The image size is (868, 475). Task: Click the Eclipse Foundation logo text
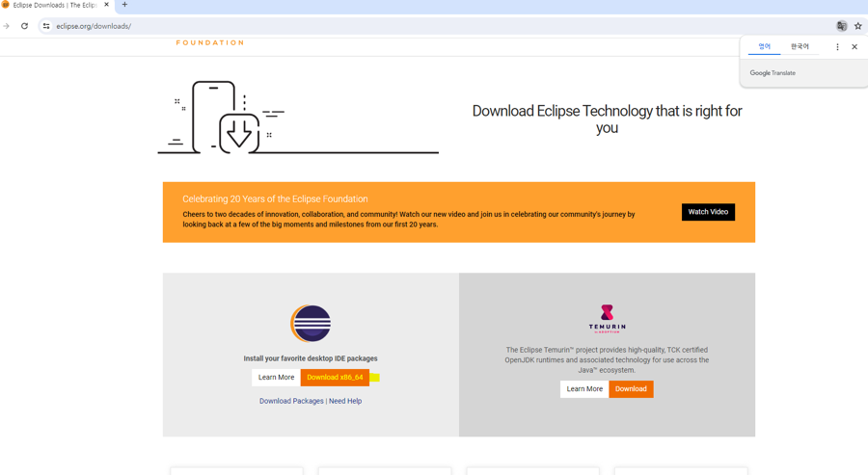pos(210,42)
